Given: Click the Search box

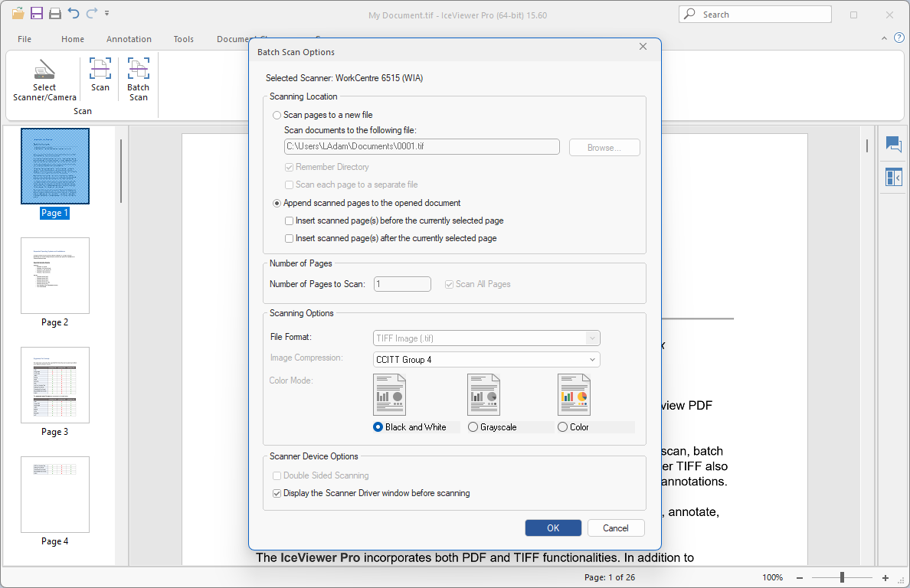Looking at the screenshot, I should point(755,14).
